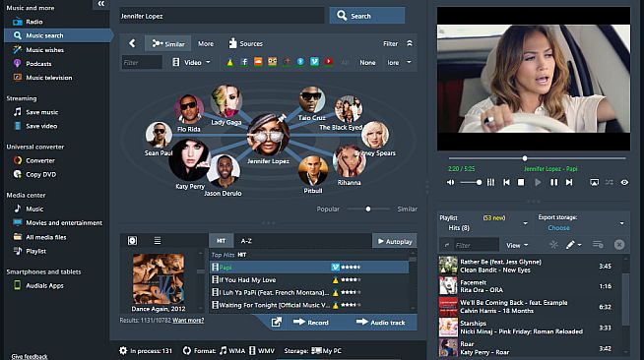Open the Export storage dropdown
The image size is (644, 360).
tap(621, 223)
